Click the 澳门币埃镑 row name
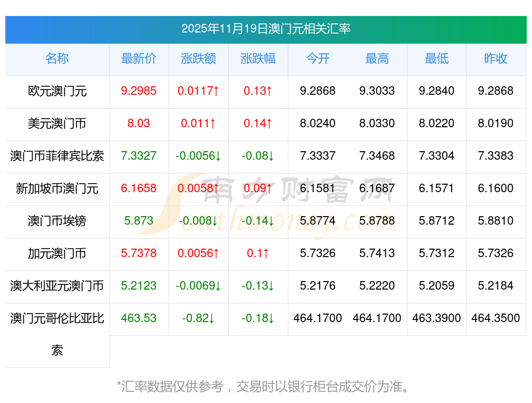The width and height of the screenshot is (532, 403). 57,221
